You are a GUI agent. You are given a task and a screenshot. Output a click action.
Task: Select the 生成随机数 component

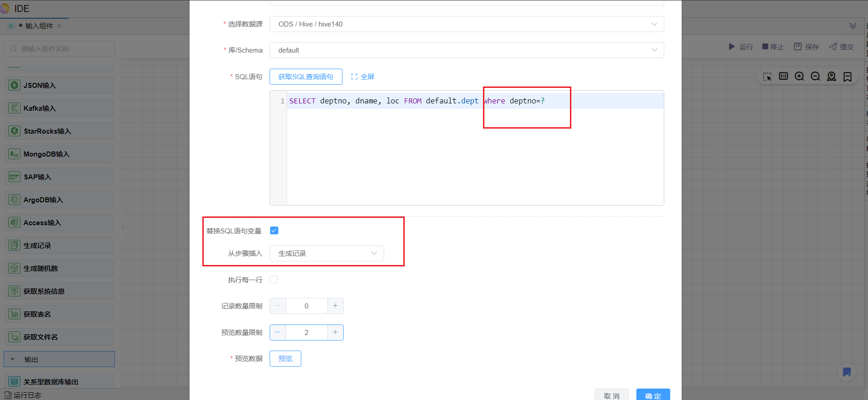[59, 268]
